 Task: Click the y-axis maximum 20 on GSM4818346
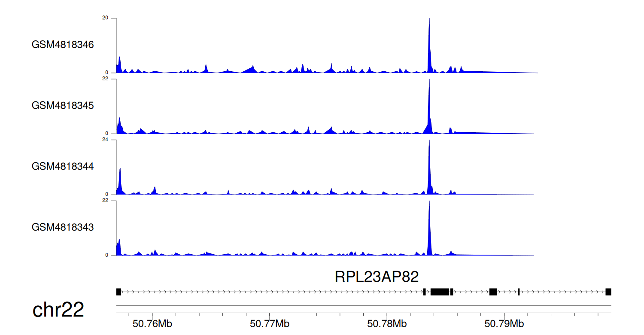(x=105, y=18)
